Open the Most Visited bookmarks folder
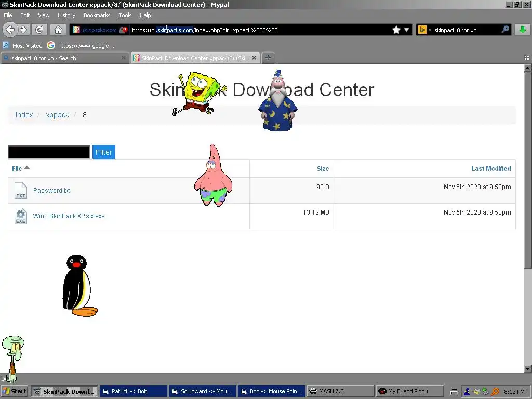This screenshot has width=532, height=399. [x=23, y=46]
